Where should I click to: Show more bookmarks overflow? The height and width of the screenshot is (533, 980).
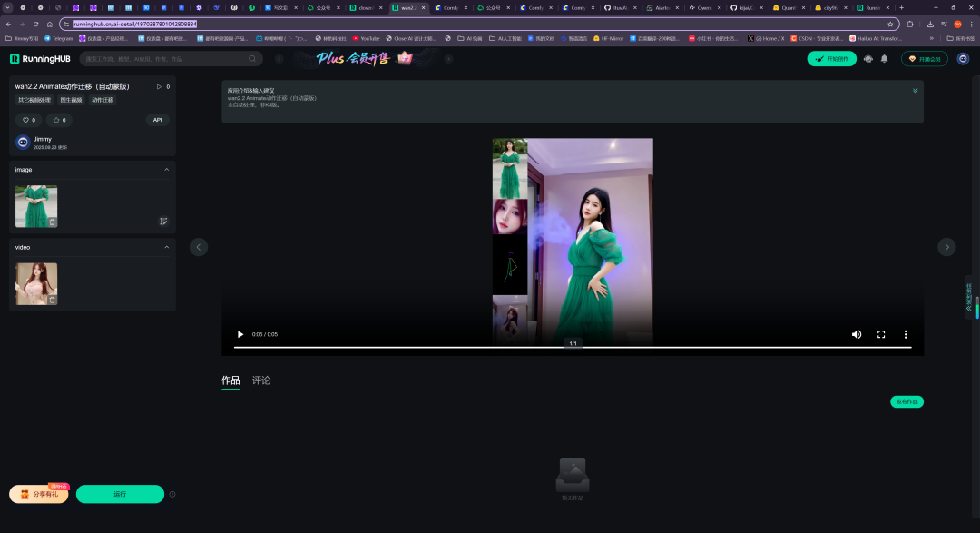[x=931, y=38]
